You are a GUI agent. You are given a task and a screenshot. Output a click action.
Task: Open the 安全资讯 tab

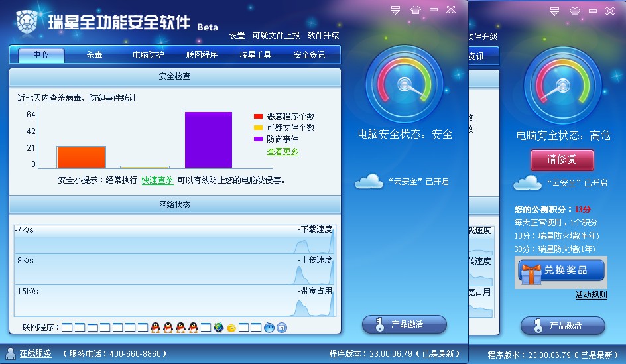coord(309,54)
